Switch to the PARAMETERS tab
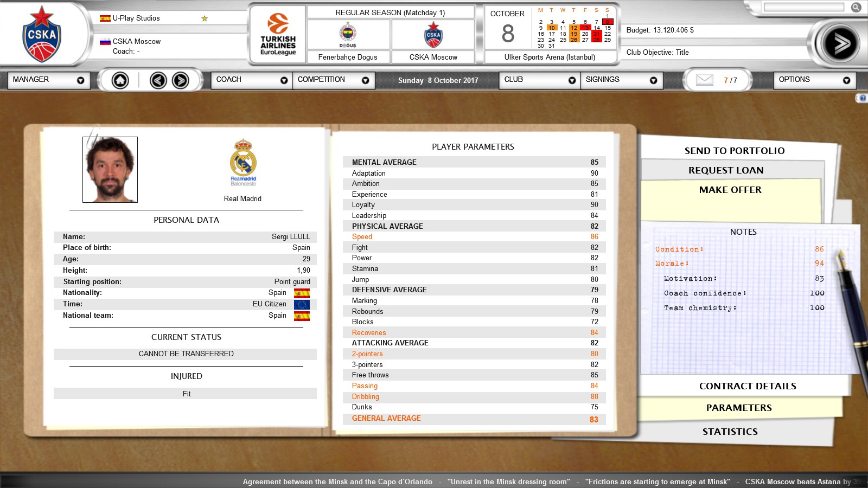 tap(739, 408)
